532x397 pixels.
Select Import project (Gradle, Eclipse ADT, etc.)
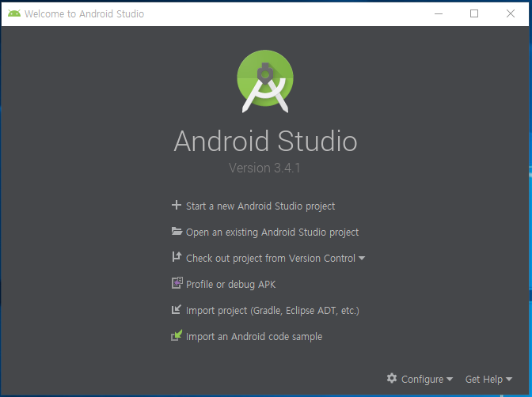[x=272, y=311]
